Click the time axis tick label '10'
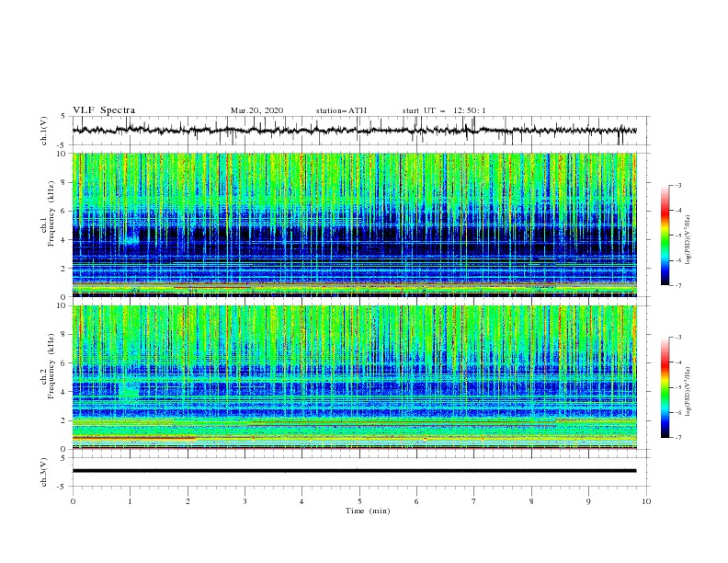728x563 pixels. click(646, 501)
